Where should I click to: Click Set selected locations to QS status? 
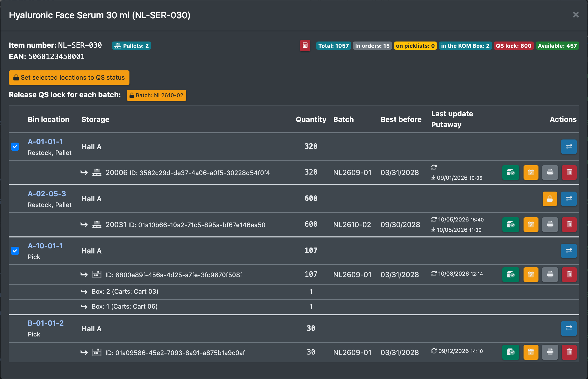(x=69, y=78)
